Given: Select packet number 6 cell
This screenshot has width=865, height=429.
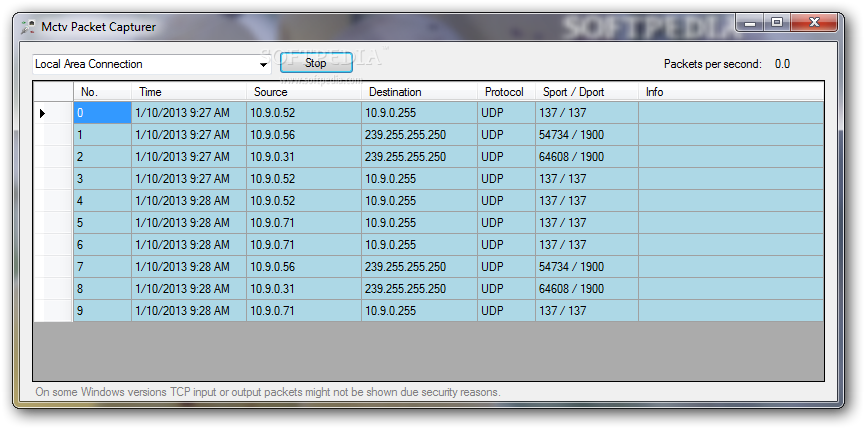Looking at the screenshot, I should [102, 245].
